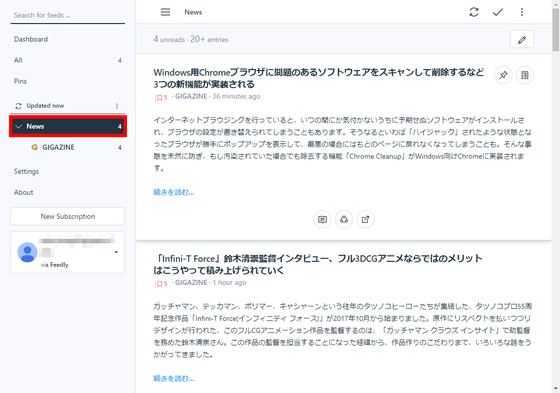Open comments icon under Chrome article
The width and height of the screenshot is (560, 393).
pos(322,219)
